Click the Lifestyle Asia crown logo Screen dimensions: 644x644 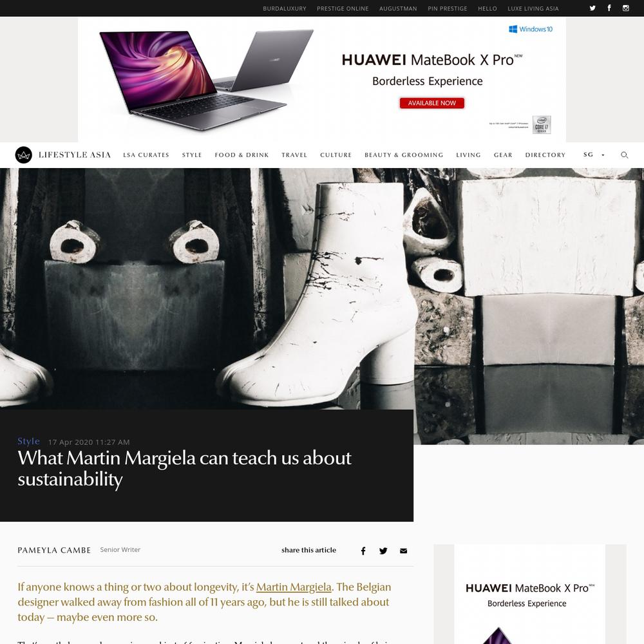[23, 155]
